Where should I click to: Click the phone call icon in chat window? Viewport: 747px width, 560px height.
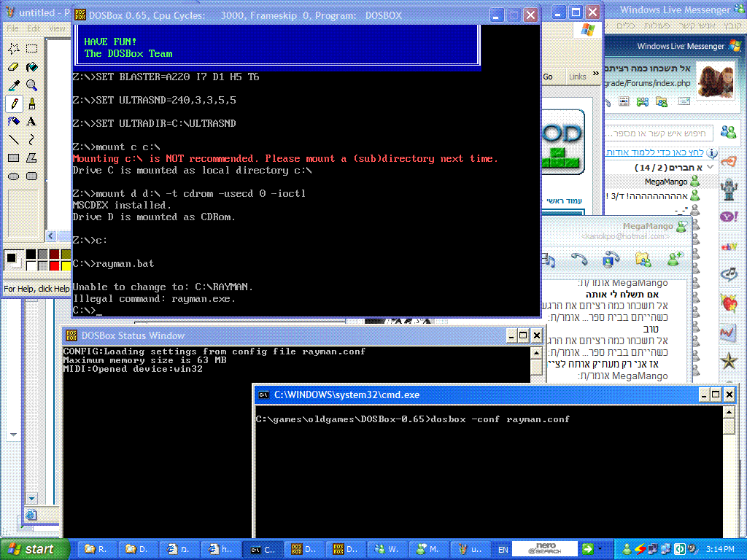point(578,259)
